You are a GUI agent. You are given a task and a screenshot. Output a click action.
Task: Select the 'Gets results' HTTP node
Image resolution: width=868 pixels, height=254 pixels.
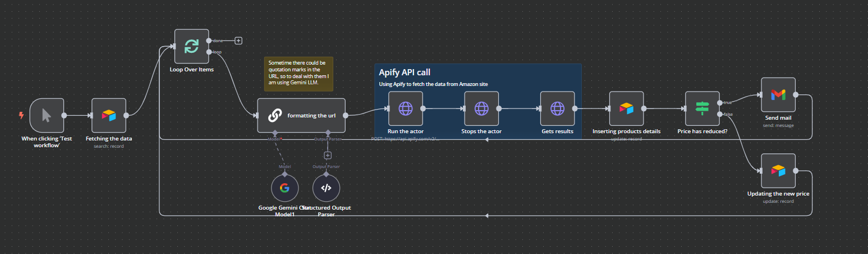[557, 108]
